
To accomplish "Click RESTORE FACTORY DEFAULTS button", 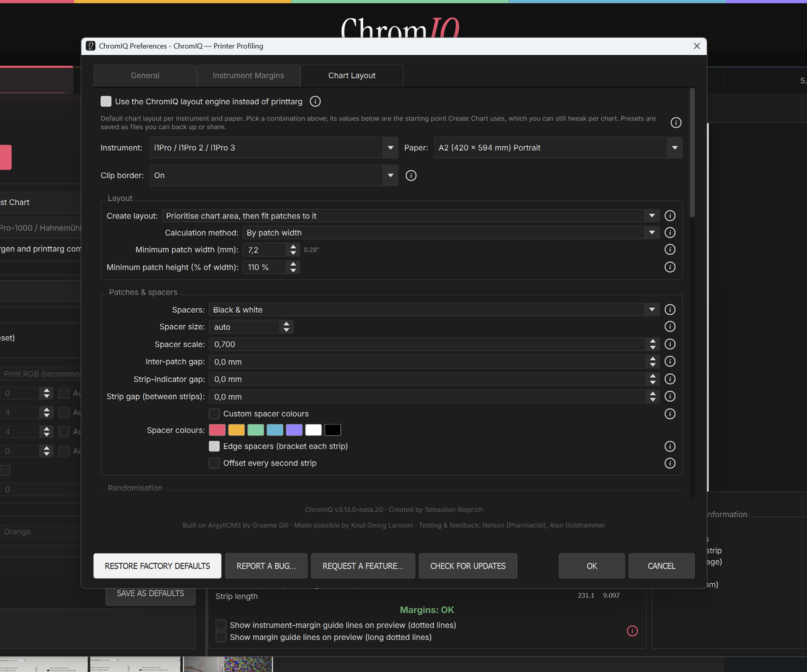I will (x=157, y=566).
